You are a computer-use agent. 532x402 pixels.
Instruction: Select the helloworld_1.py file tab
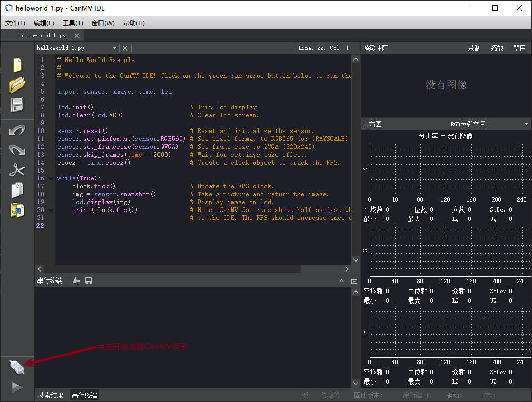pyautogui.click(x=42, y=36)
